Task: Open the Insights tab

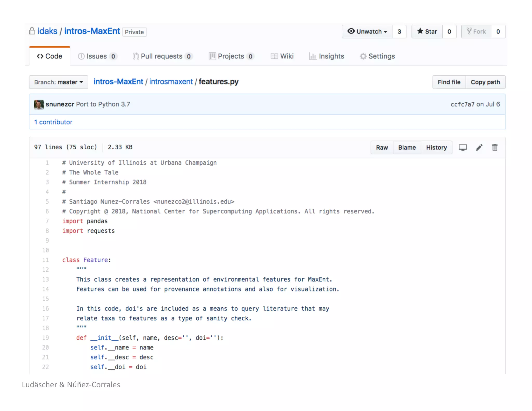Action: [327, 56]
